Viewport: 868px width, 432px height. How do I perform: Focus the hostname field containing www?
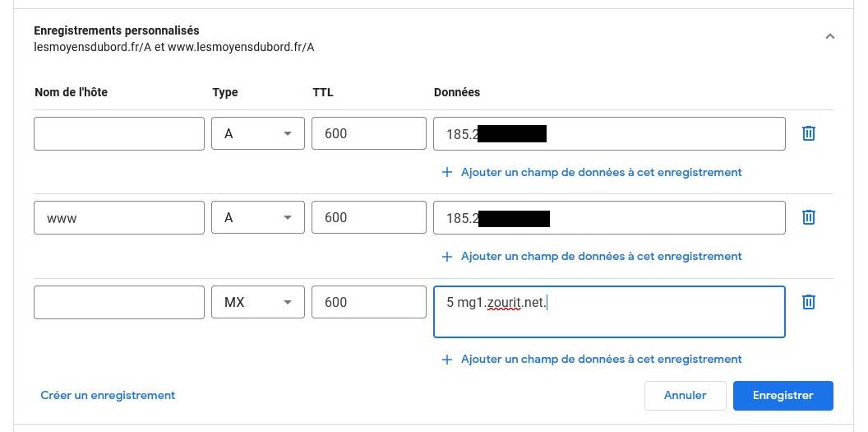click(x=119, y=217)
